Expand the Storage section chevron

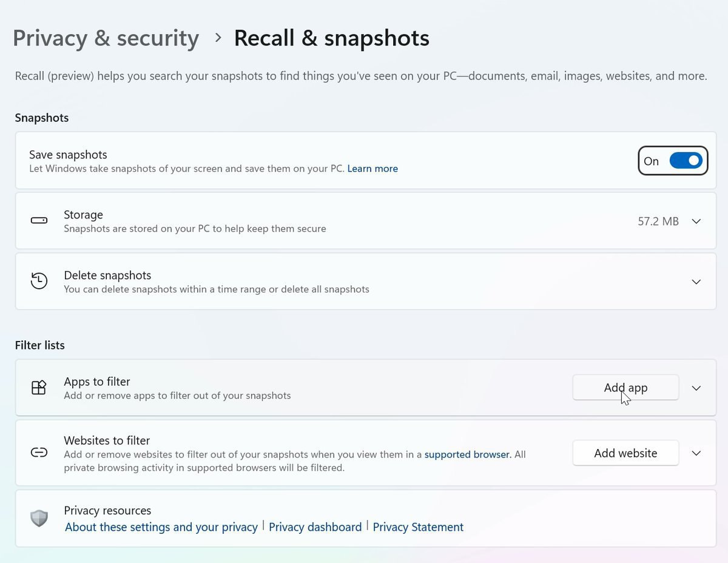pos(696,221)
